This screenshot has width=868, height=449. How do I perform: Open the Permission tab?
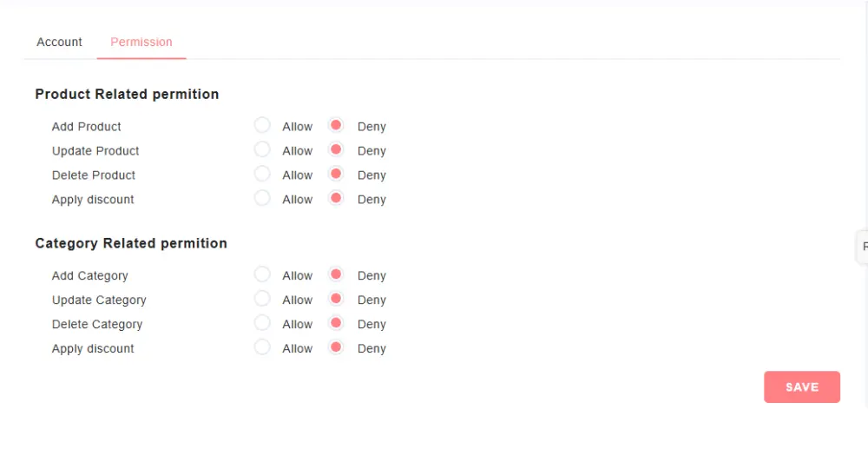[141, 42]
